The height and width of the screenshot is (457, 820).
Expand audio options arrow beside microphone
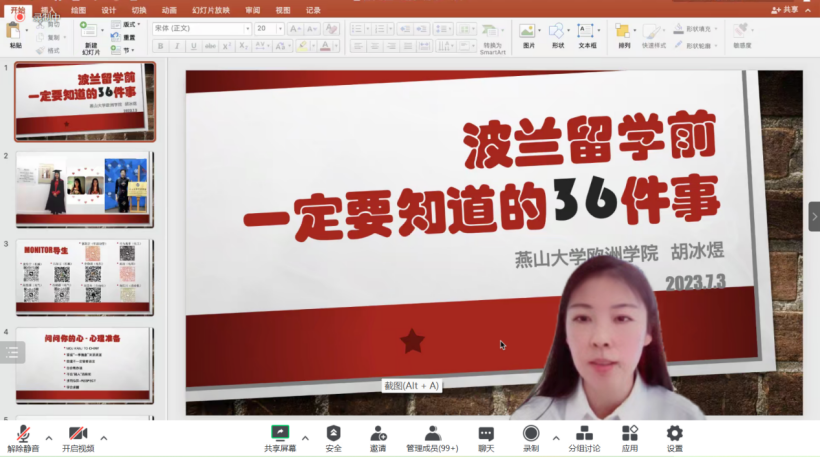pyautogui.click(x=49, y=437)
